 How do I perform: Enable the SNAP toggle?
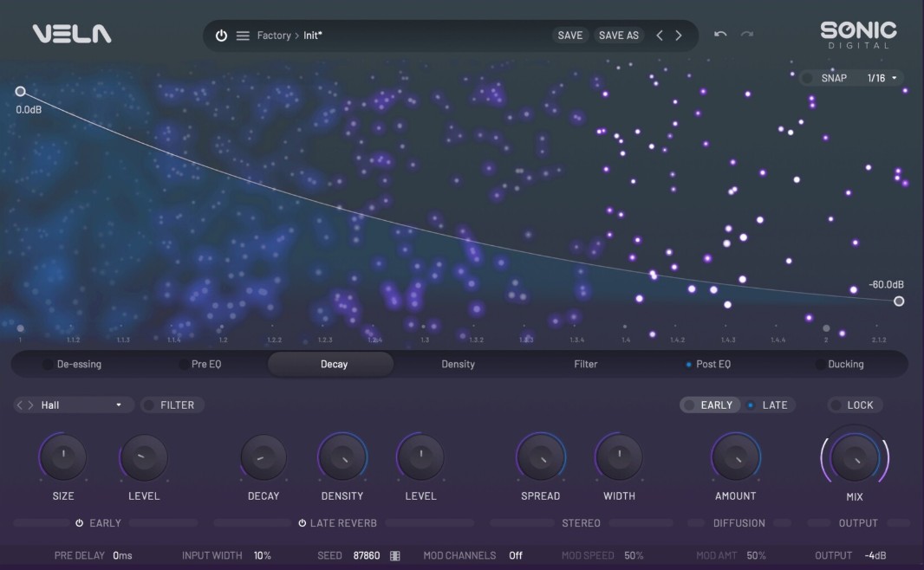click(806, 77)
